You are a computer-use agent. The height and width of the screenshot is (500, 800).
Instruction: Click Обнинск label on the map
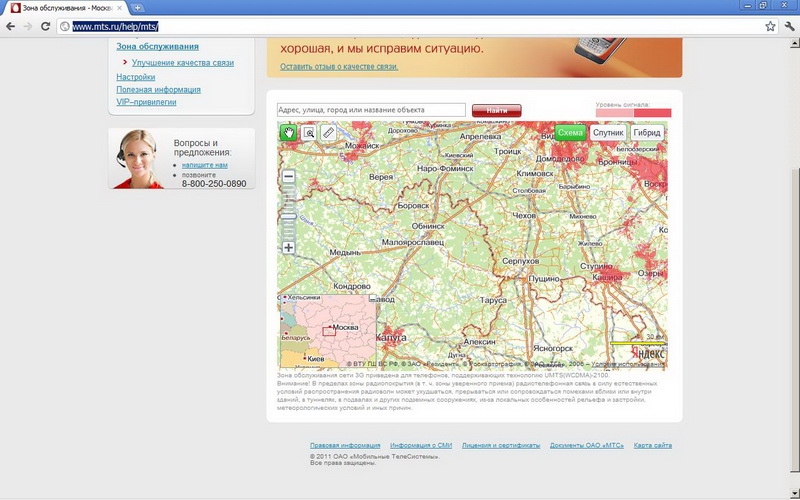click(428, 226)
